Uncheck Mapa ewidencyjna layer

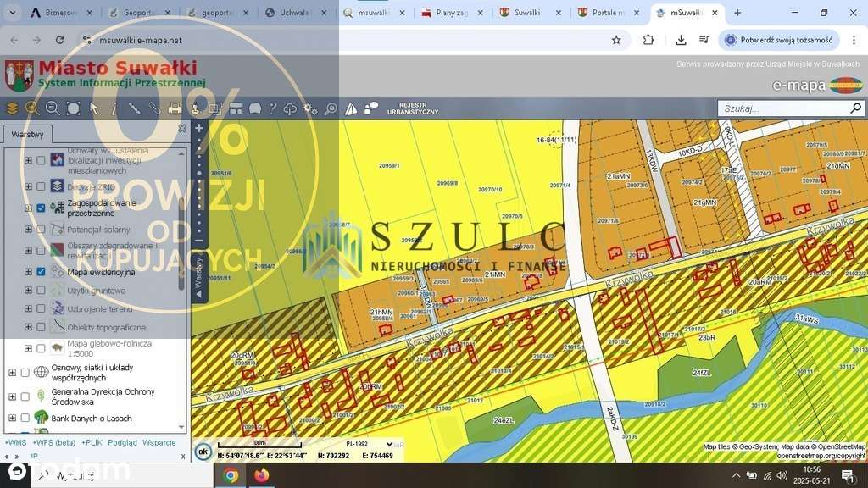41,272
